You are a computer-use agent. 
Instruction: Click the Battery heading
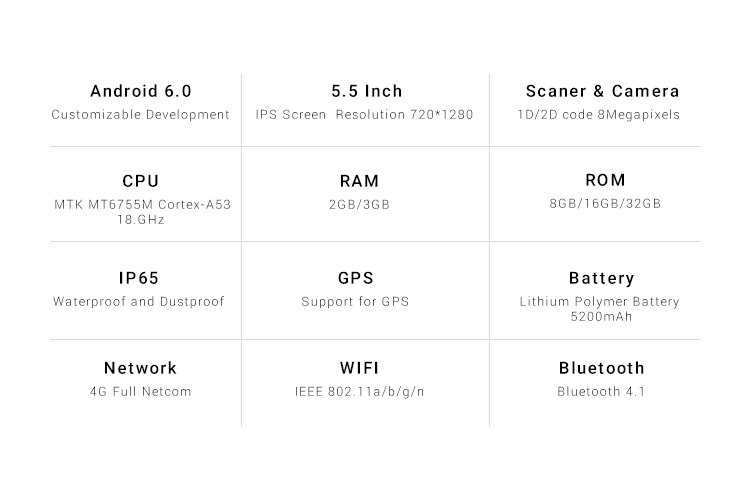602,278
